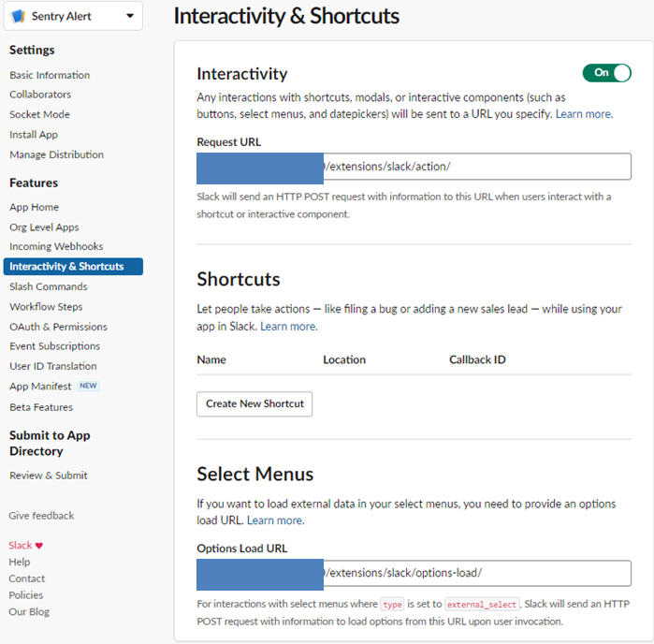Open Basic Information settings page
The width and height of the screenshot is (654, 644).
[50, 75]
